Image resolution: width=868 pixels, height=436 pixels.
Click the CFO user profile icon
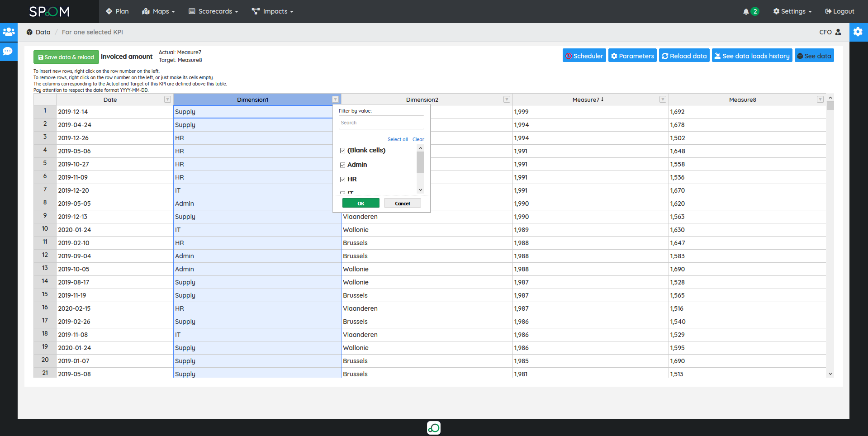(x=838, y=32)
